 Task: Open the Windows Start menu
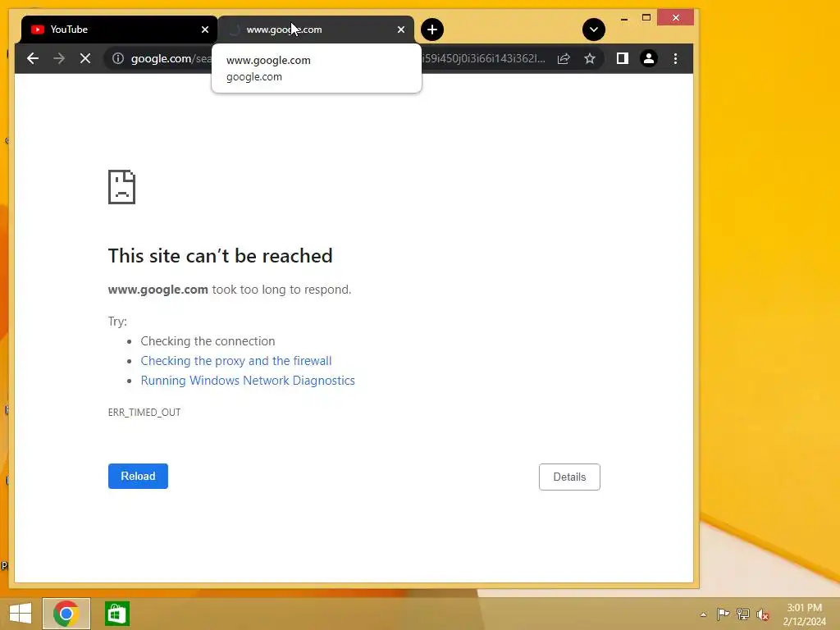tap(21, 614)
